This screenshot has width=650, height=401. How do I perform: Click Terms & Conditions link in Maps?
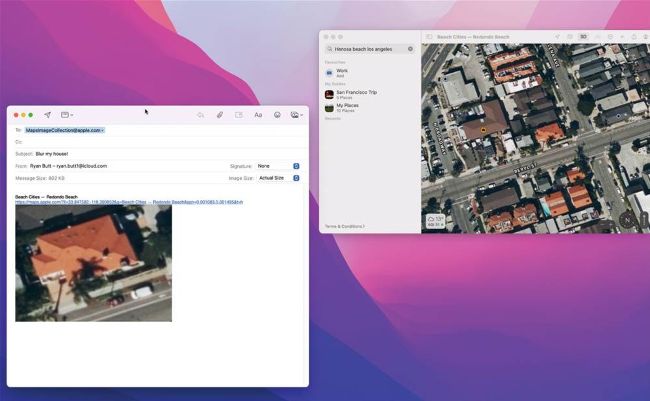click(344, 226)
